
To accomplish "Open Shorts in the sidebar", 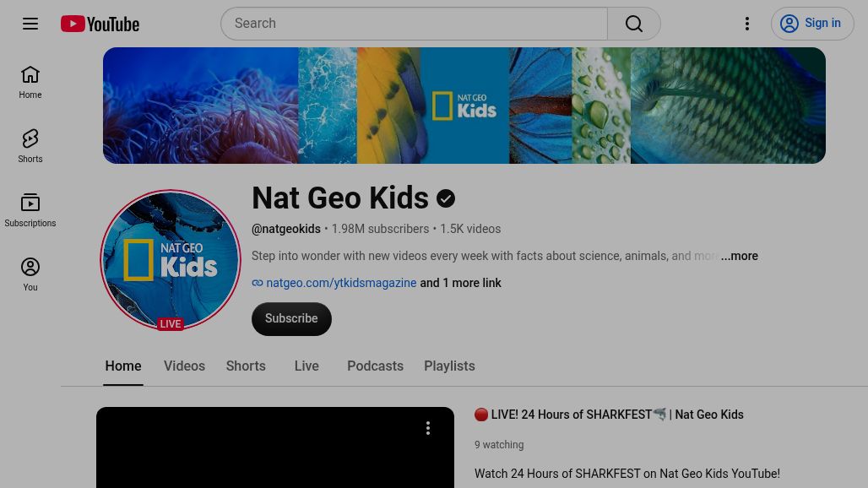I will (30, 147).
